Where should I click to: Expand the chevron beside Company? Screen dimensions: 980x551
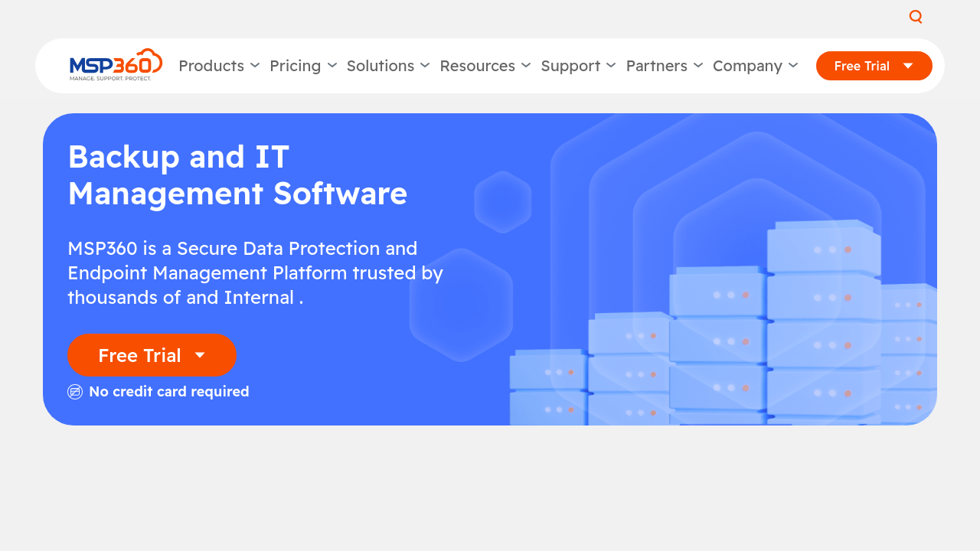tap(793, 66)
